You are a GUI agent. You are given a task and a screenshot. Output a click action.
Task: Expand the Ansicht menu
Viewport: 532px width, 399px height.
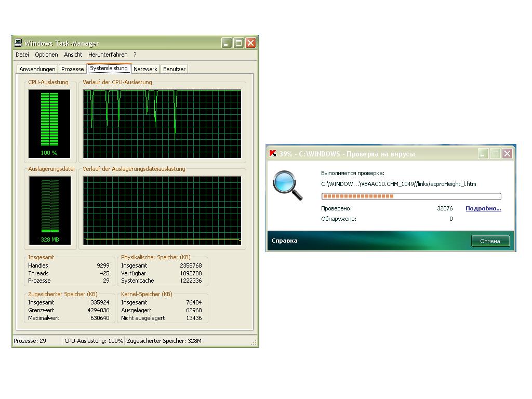click(73, 55)
